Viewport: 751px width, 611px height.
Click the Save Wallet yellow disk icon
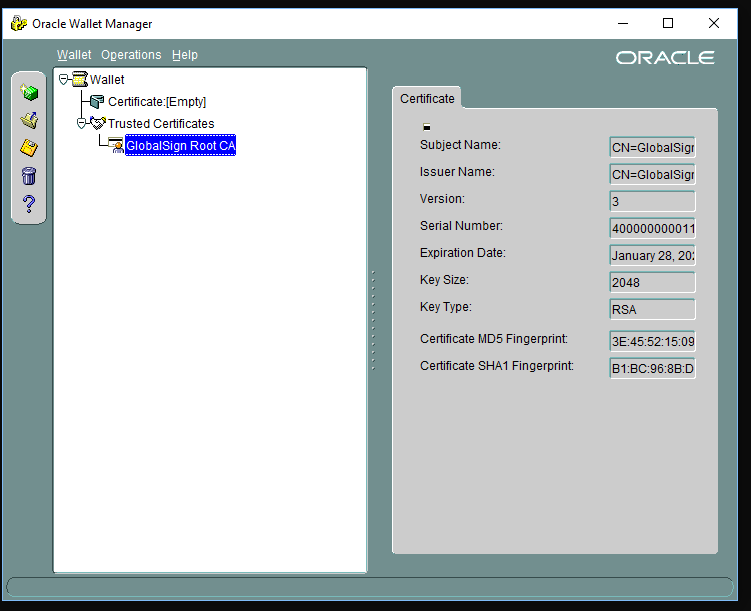pos(29,148)
